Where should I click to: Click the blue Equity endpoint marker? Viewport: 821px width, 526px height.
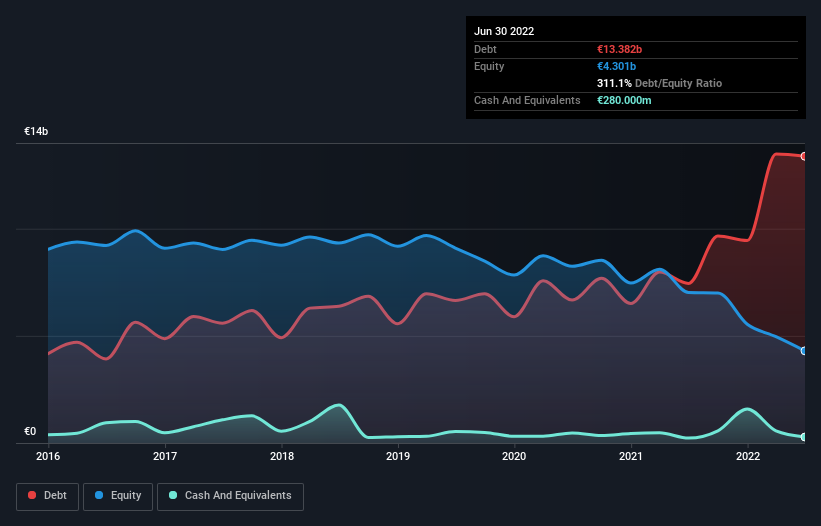tap(804, 351)
